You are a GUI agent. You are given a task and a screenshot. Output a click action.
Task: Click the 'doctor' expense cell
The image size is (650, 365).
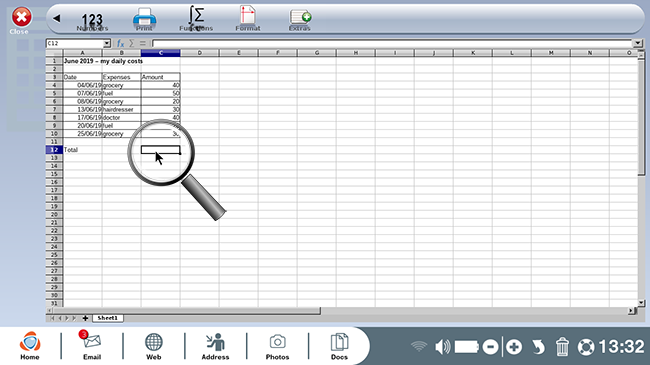[x=121, y=117]
